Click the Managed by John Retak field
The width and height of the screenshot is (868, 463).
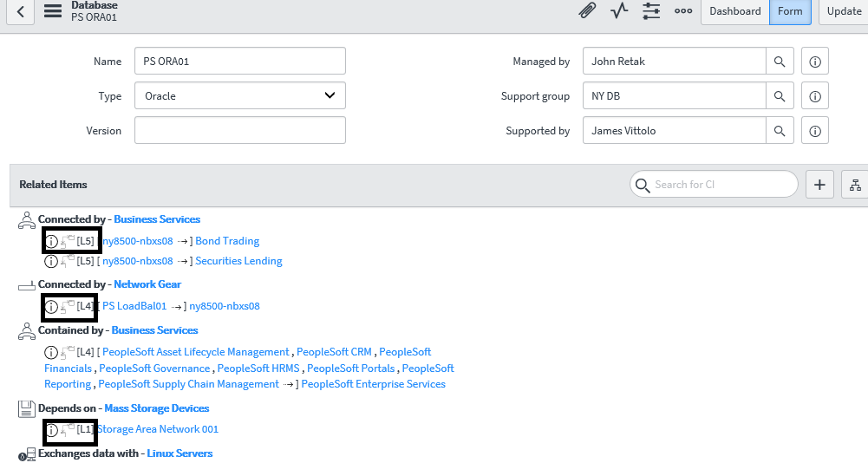[x=675, y=62]
